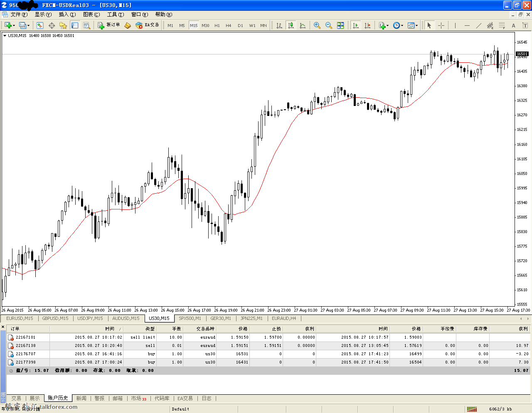Open the chart profiles icon
The image size is (532, 413).
pyautogui.click(x=22, y=25)
